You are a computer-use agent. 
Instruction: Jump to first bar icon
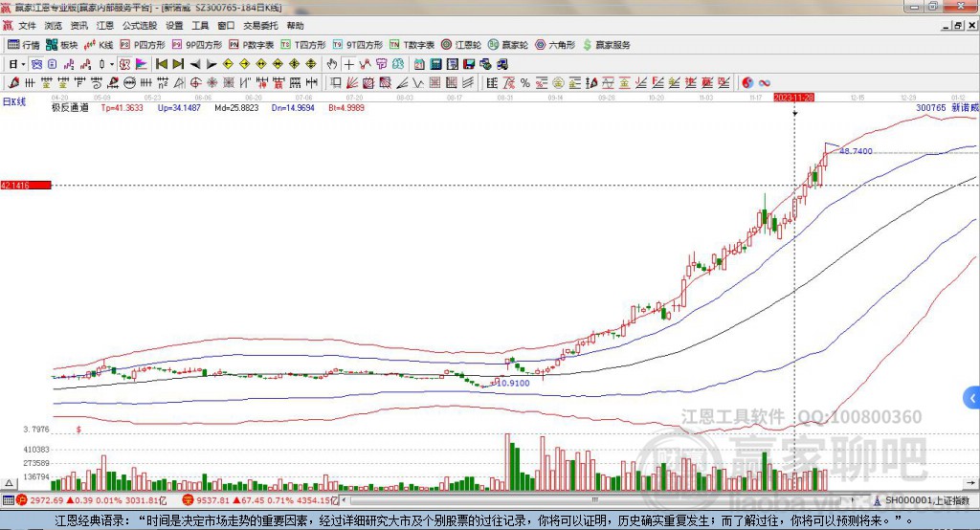(161, 64)
